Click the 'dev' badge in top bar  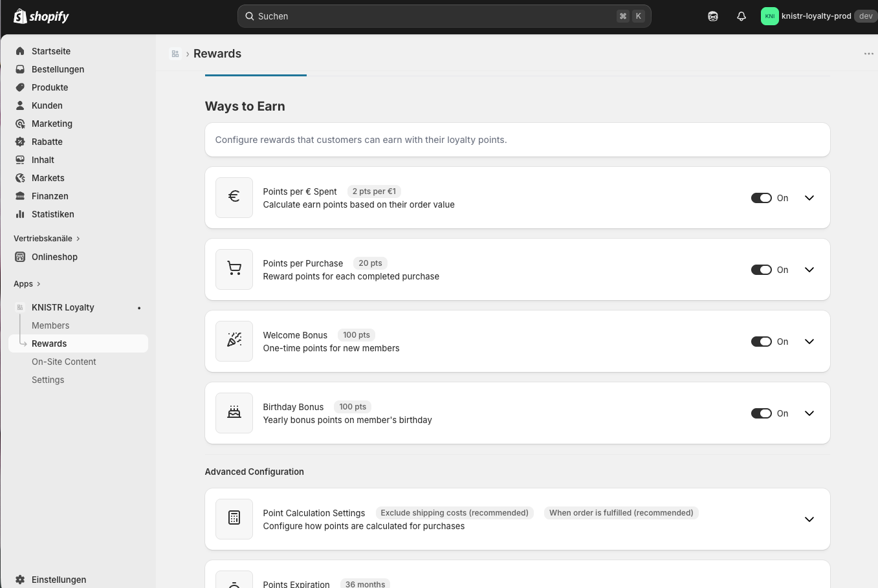pyautogui.click(x=866, y=16)
